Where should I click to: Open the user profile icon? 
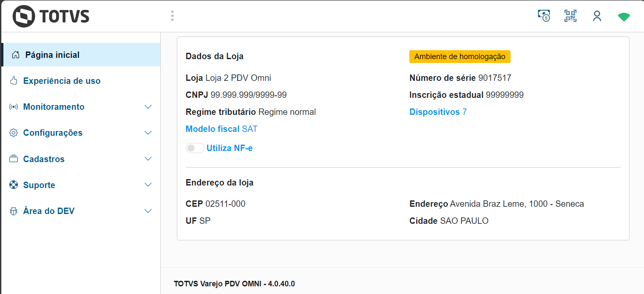[597, 16]
